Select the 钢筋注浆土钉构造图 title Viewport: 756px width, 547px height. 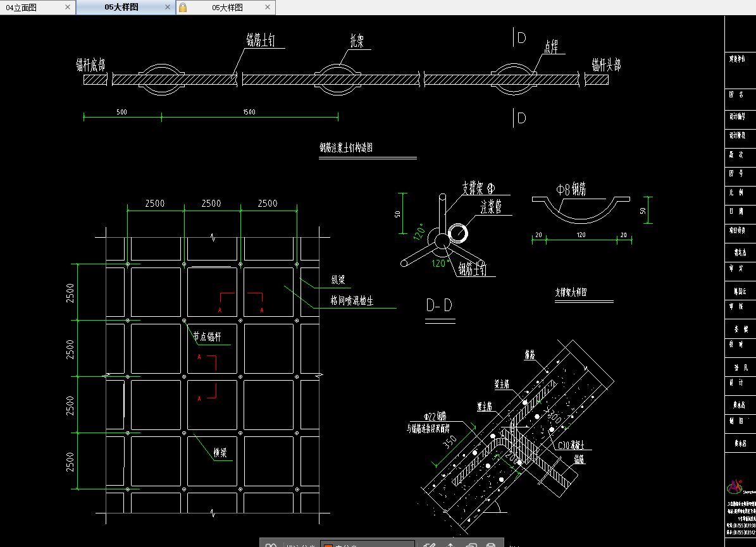(x=346, y=148)
